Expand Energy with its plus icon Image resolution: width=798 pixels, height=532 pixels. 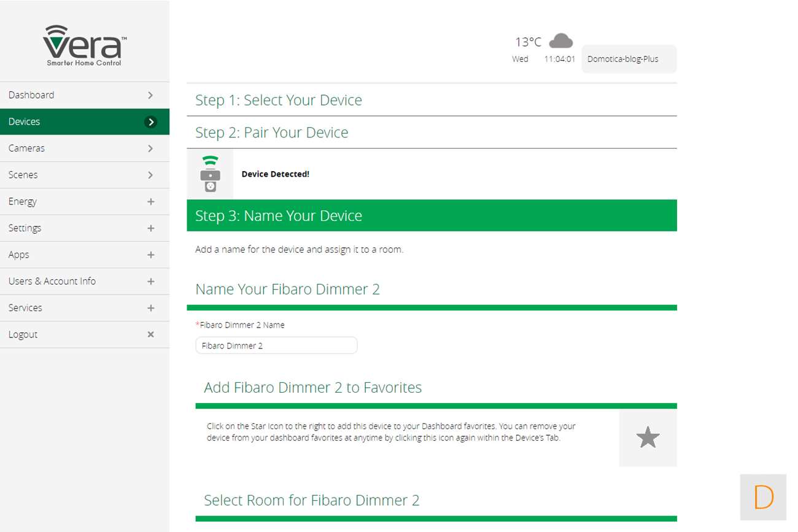(150, 202)
